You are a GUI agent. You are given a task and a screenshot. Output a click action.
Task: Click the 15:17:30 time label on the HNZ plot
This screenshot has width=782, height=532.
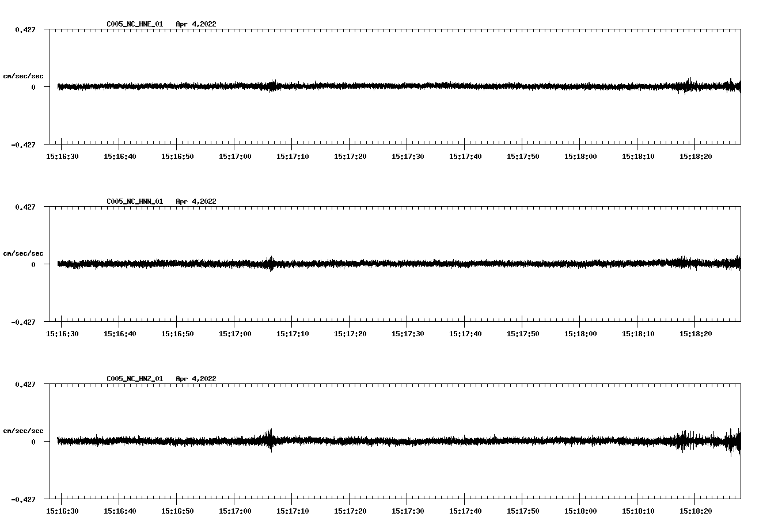point(408,511)
